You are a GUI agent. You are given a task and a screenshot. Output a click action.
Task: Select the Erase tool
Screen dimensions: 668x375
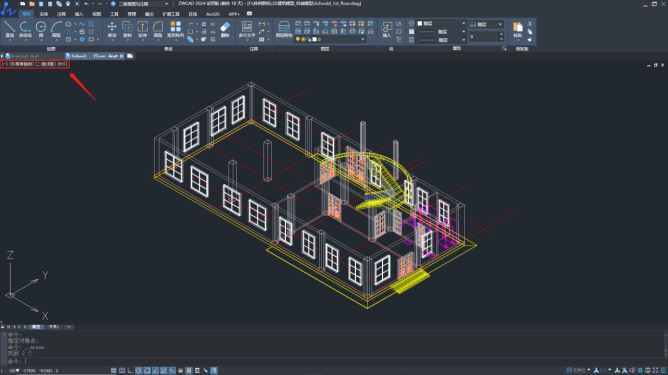point(225,29)
